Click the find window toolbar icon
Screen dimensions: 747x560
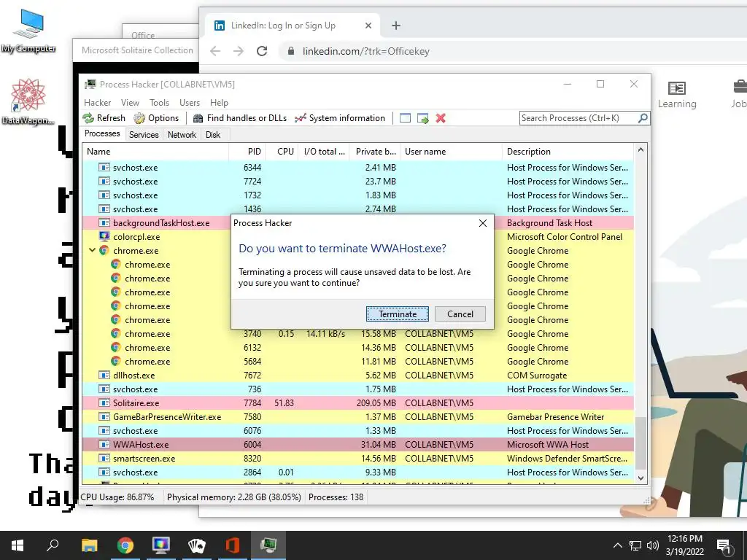tap(405, 118)
